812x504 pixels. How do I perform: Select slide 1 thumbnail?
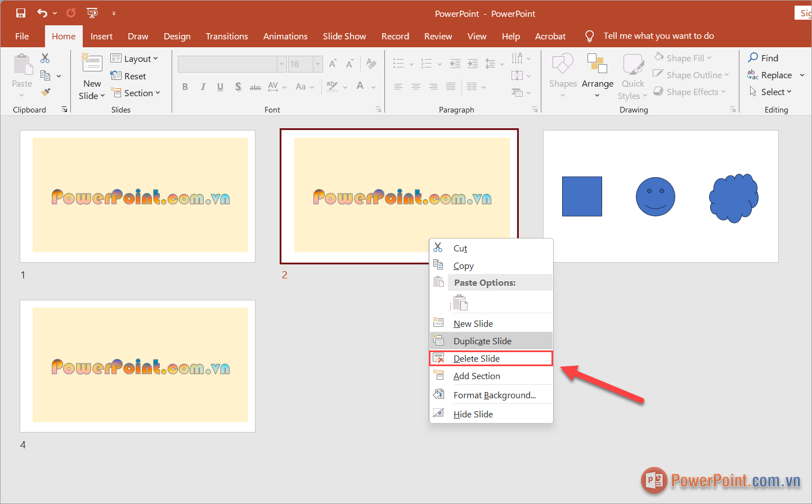click(x=138, y=196)
